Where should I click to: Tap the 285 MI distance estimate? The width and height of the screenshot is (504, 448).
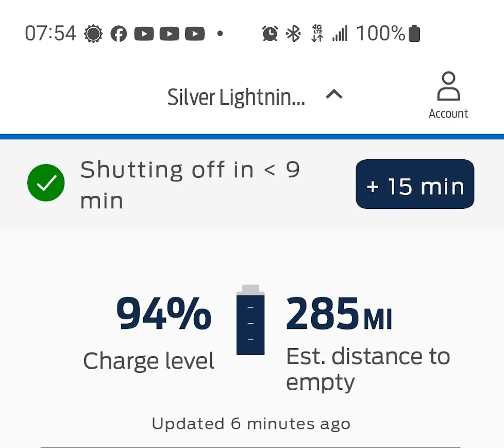339,313
